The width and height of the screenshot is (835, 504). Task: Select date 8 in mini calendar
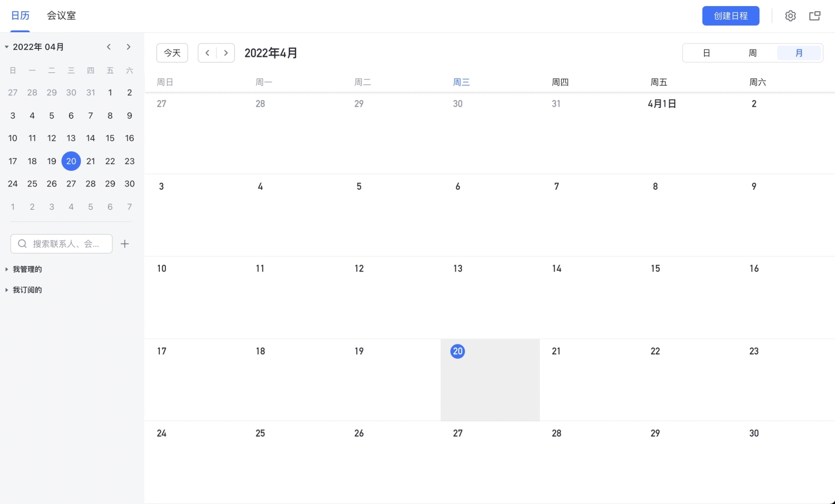pos(110,116)
